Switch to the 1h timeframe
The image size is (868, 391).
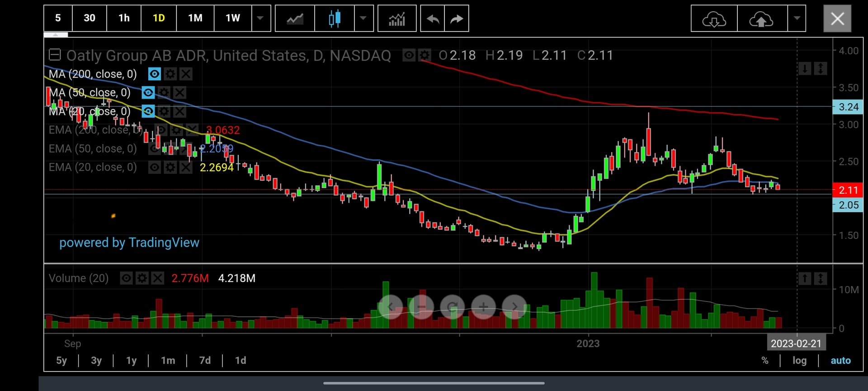(124, 19)
